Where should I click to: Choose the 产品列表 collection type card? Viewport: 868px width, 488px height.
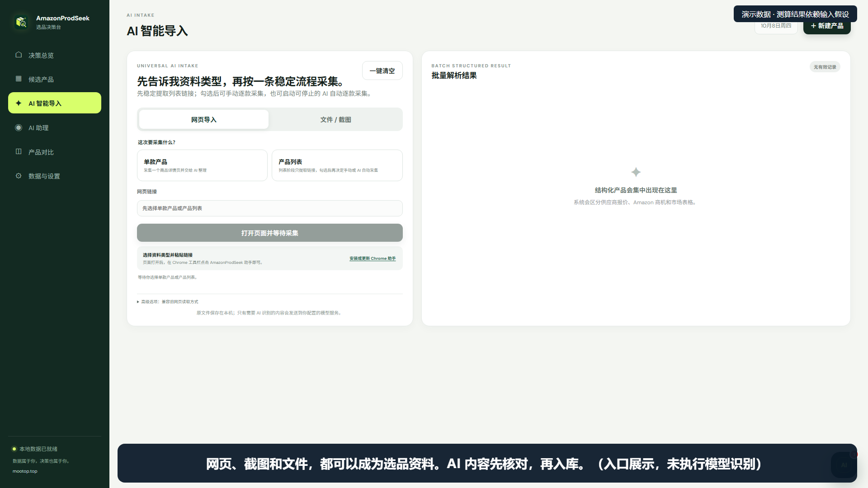[x=337, y=165]
